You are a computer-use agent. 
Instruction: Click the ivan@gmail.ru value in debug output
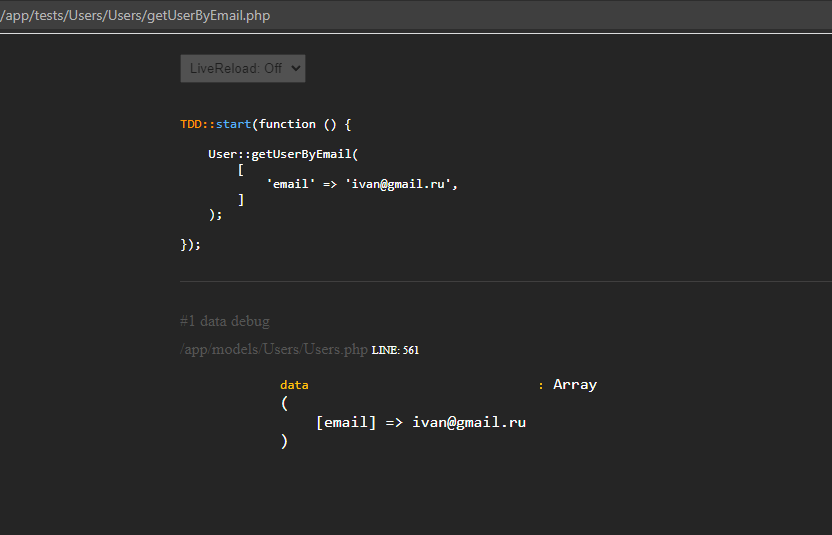pyautogui.click(x=469, y=422)
